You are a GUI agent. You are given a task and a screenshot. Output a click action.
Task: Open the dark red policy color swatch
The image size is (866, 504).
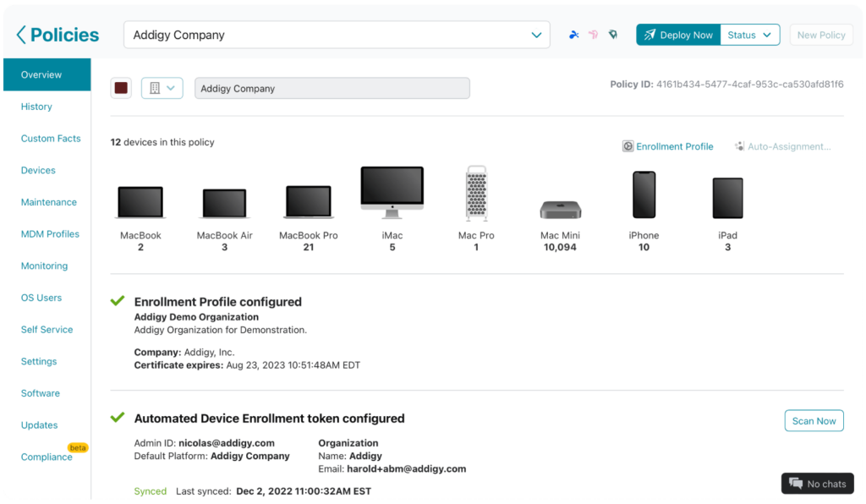121,88
